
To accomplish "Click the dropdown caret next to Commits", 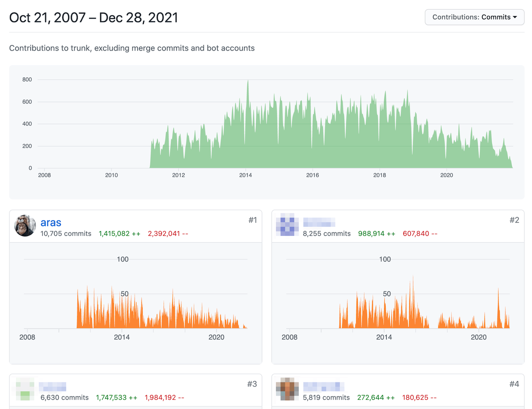I will tap(515, 17).
